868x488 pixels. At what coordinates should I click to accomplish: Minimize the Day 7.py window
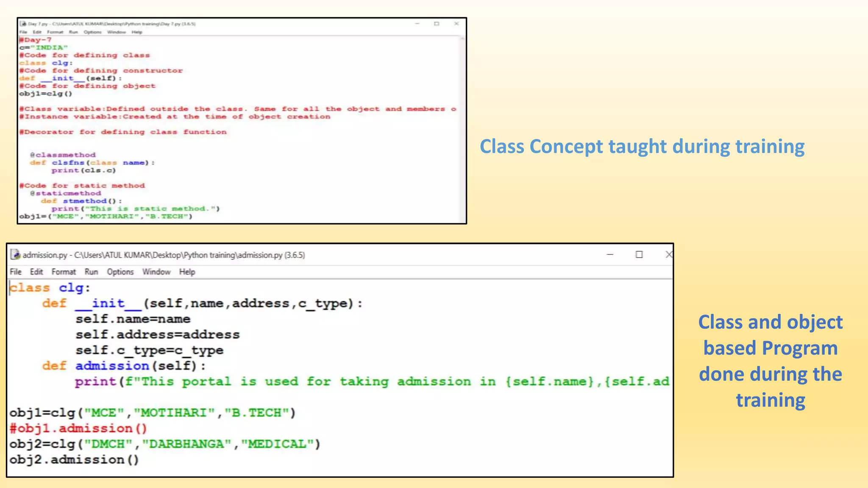point(417,24)
